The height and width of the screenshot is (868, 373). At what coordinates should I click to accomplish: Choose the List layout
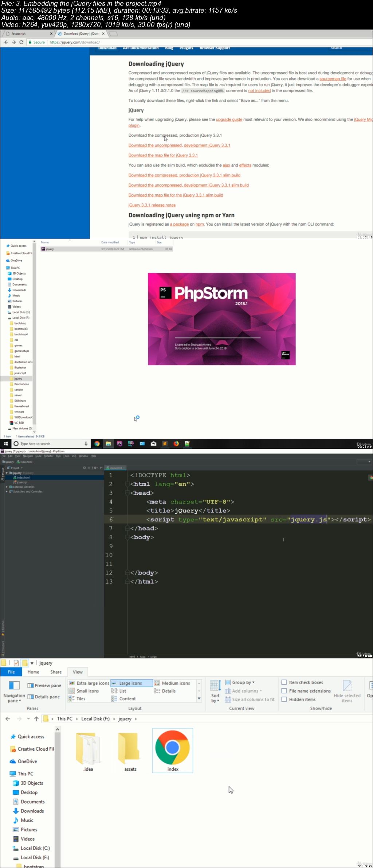[x=119, y=691]
